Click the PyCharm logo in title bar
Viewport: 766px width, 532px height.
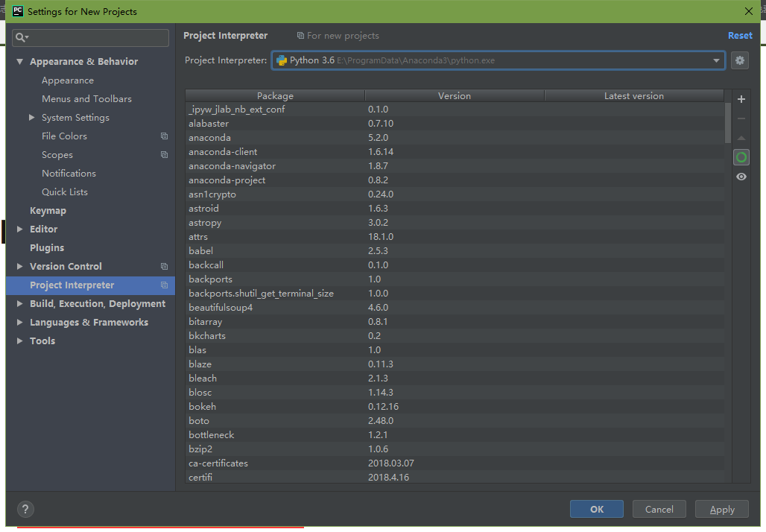(x=18, y=10)
